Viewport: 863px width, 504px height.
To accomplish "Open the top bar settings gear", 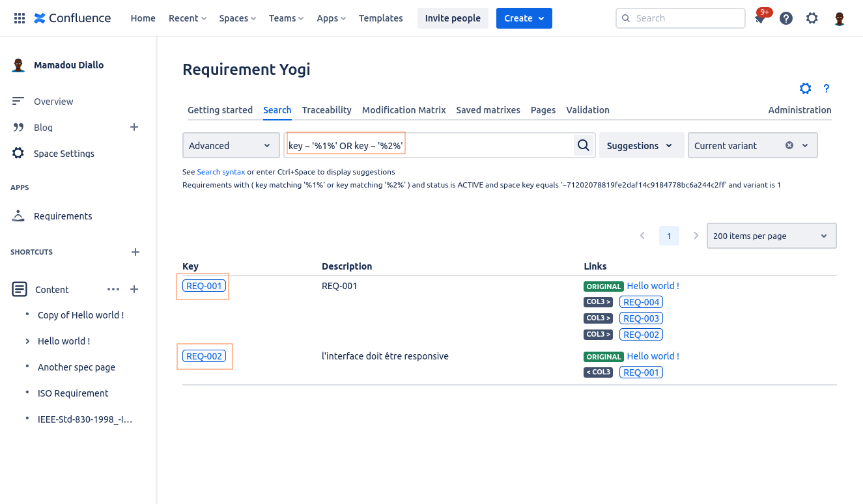I will click(812, 18).
